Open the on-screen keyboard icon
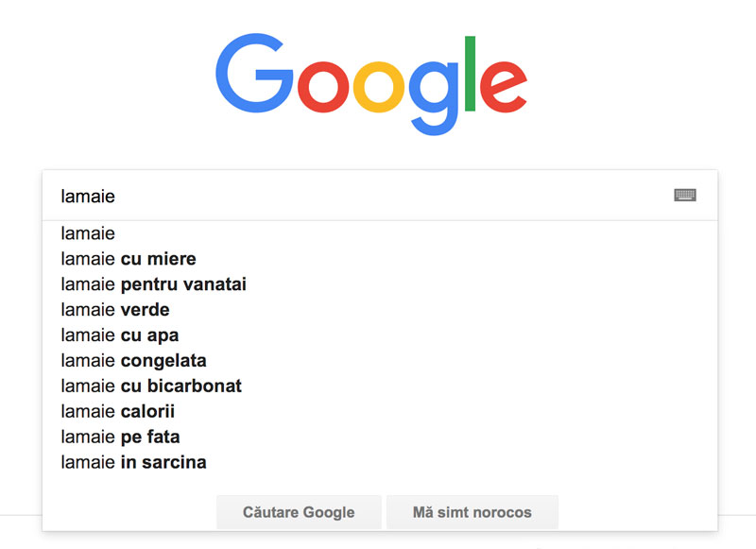 [684, 196]
